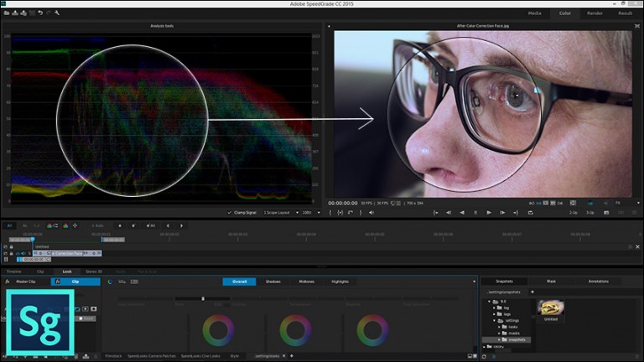Switch to the Render tab
644x362 pixels.
pos(595,13)
